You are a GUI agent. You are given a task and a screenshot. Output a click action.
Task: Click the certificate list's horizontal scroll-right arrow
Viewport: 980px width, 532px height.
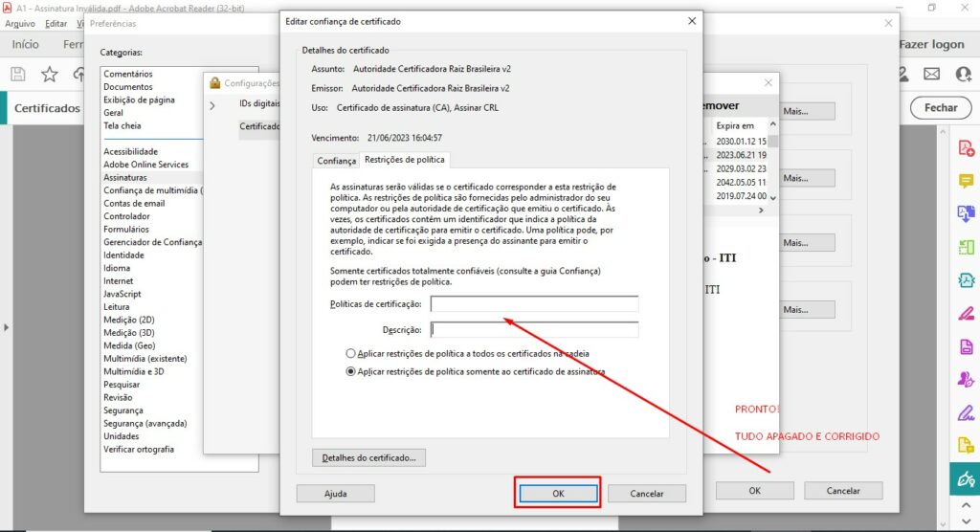pos(761,211)
